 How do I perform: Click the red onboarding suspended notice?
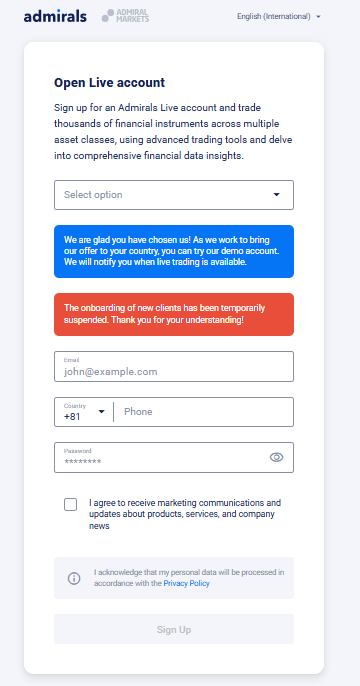(x=174, y=315)
